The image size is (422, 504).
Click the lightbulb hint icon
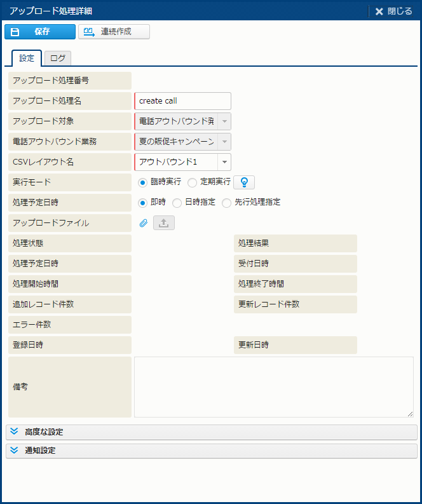tap(243, 182)
